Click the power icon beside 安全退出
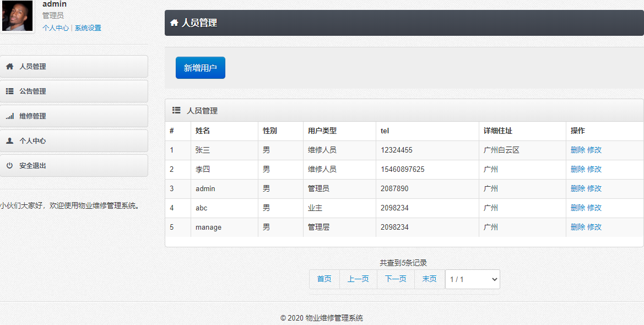This screenshot has width=644, height=325. click(x=10, y=166)
